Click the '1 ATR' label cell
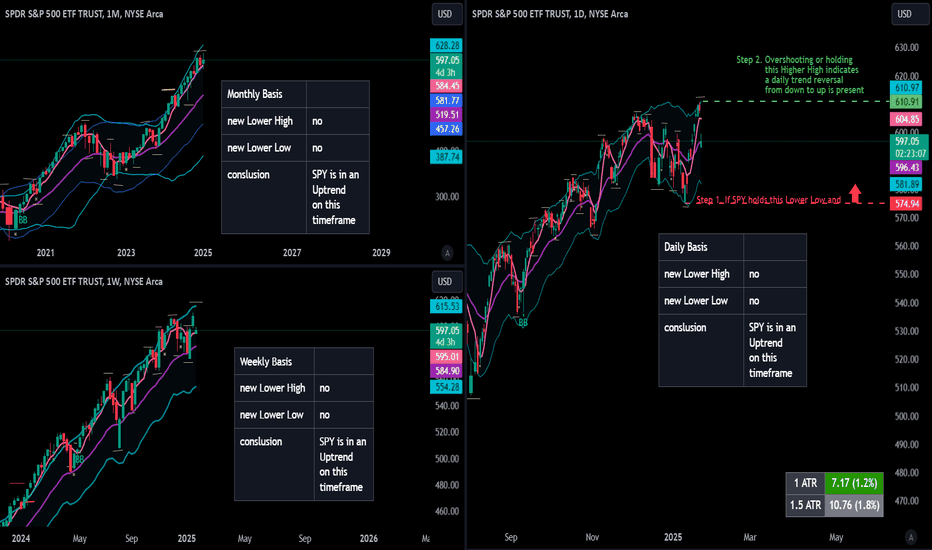Screen dimensions: 932x550 click(x=805, y=483)
